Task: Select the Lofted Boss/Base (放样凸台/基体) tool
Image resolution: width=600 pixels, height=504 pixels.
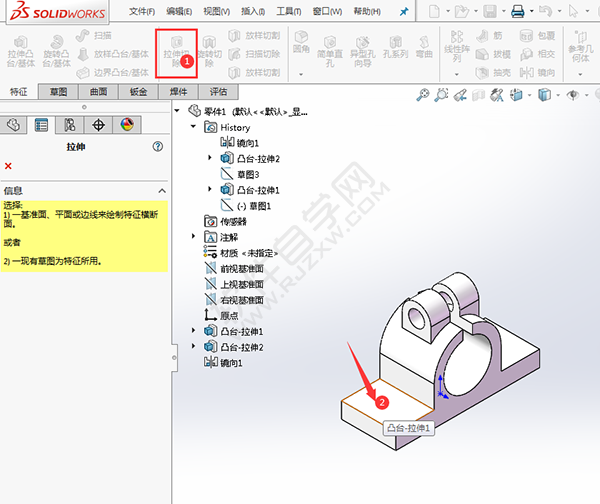Action: point(113,54)
